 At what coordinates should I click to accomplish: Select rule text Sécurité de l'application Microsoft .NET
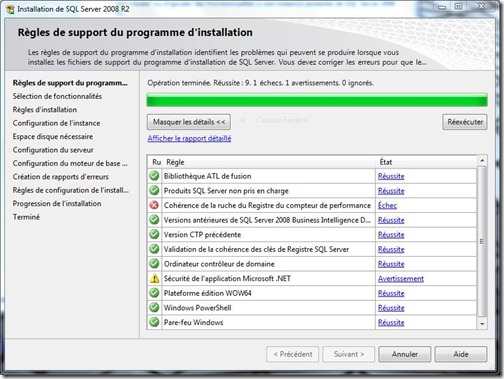[227, 279]
